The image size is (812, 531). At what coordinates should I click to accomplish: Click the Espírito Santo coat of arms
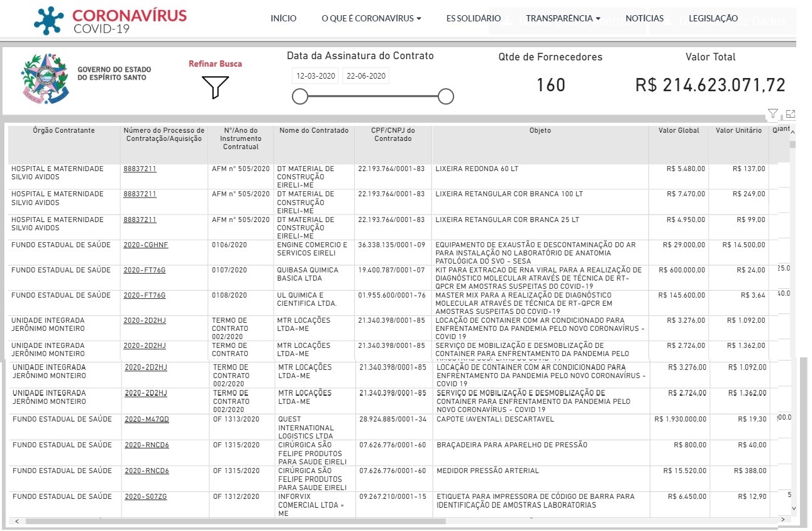pos(45,77)
